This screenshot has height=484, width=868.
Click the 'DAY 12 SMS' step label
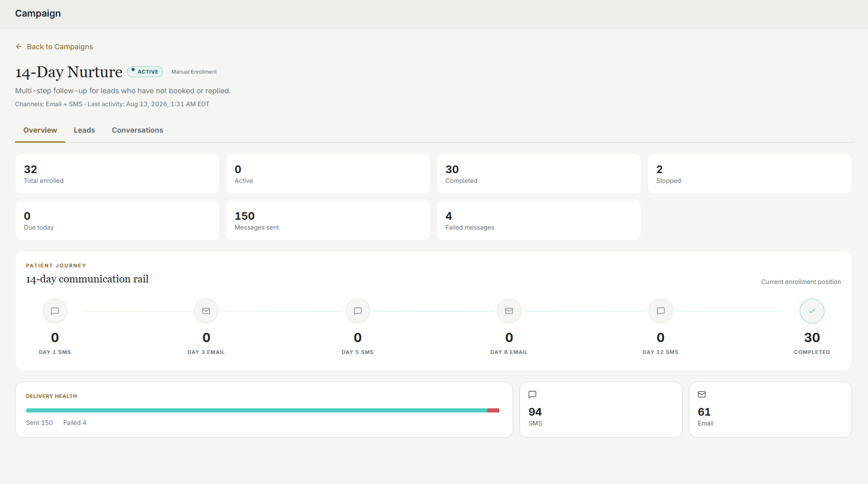coord(660,352)
